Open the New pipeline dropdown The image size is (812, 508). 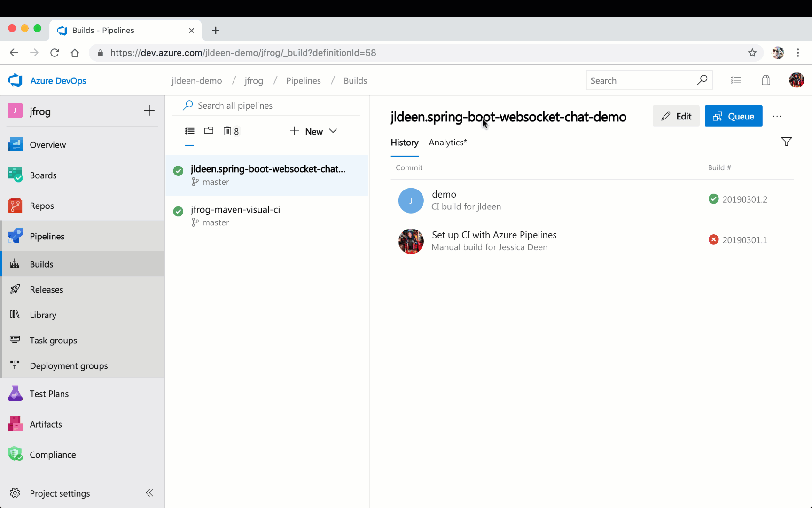click(313, 131)
